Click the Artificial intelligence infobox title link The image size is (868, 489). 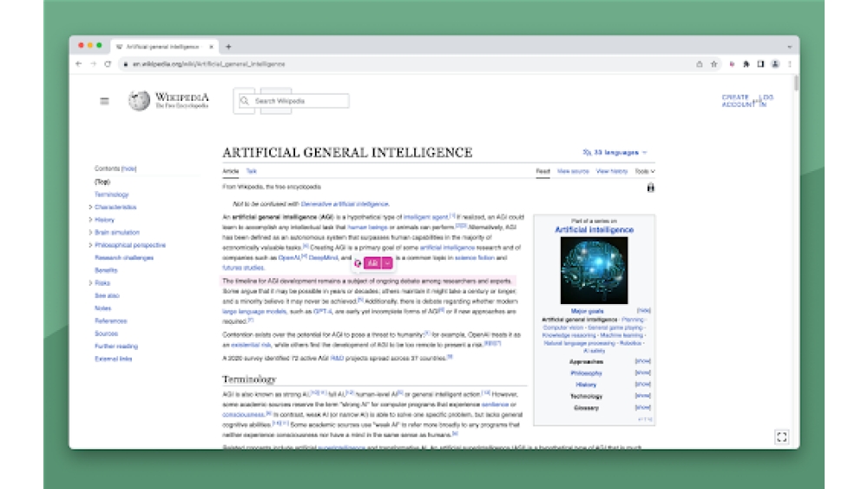[x=594, y=230]
